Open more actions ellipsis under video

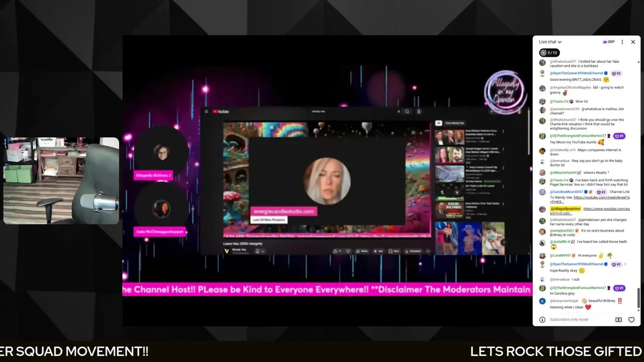pyautogui.click(x=428, y=251)
